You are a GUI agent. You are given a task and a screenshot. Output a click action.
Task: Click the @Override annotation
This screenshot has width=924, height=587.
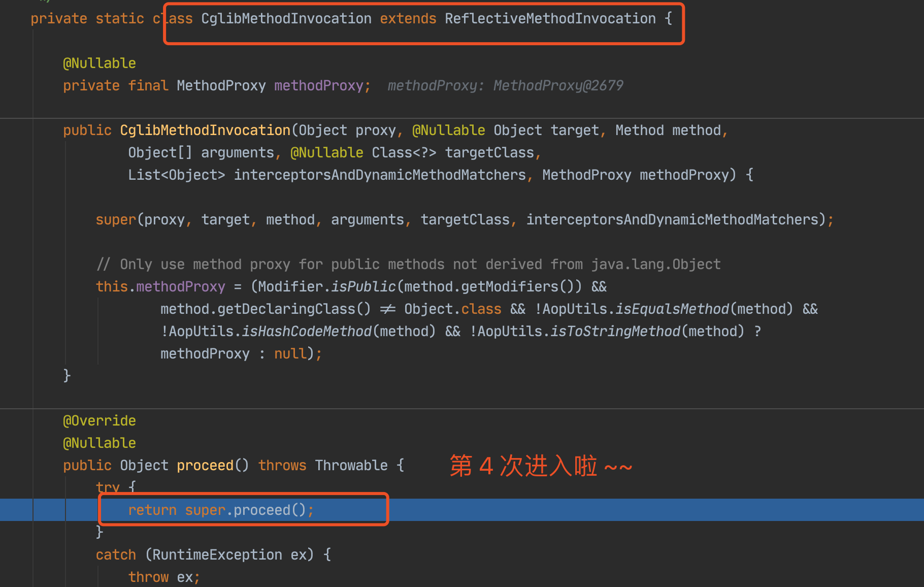tap(100, 421)
